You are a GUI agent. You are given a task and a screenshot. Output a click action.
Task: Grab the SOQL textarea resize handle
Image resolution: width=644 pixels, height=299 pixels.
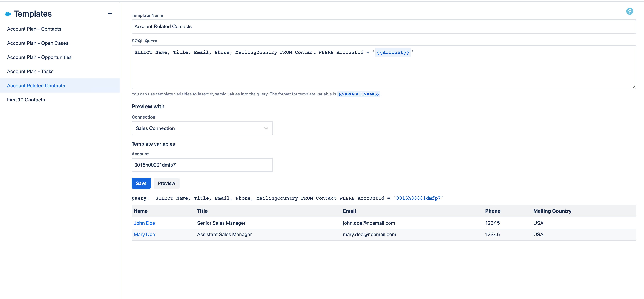634,87
